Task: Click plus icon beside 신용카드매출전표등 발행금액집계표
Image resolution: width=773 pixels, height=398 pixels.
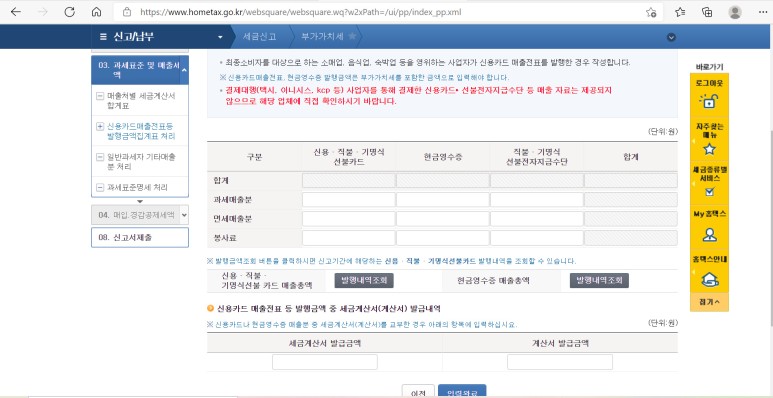Action: pyautogui.click(x=100, y=127)
